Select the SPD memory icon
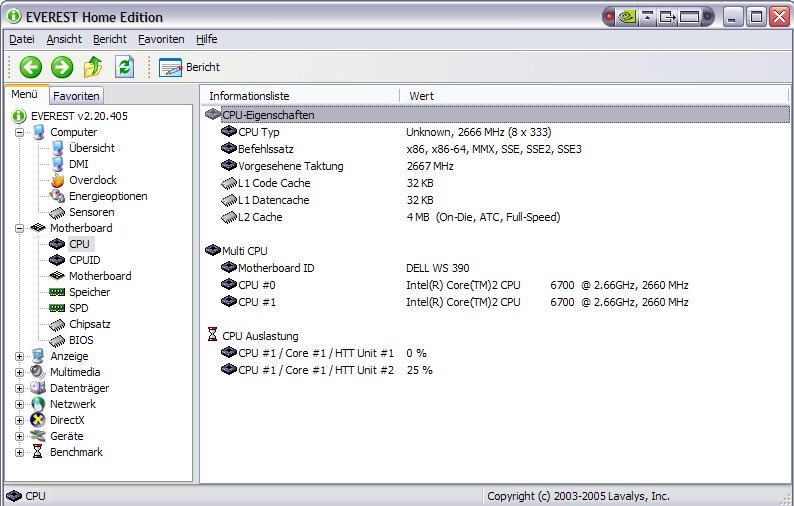 [x=57, y=308]
